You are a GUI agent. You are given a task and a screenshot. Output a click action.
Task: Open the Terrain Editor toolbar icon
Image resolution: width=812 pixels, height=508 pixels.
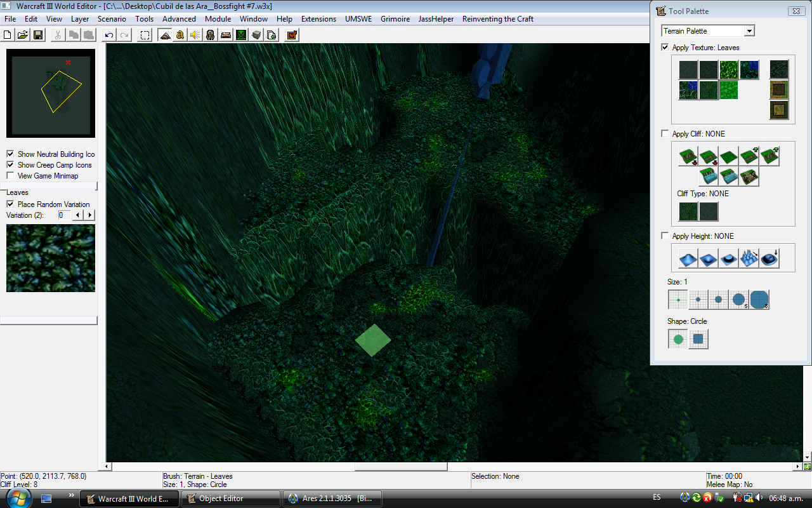(x=166, y=35)
